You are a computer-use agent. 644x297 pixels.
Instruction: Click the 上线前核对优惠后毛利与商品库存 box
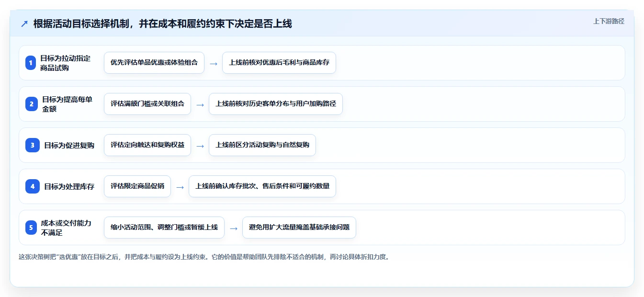(x=279, y=63)
